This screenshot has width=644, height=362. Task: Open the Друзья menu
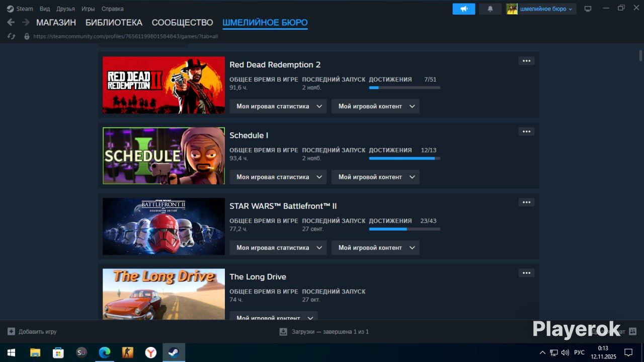click(x=65, y=9)
